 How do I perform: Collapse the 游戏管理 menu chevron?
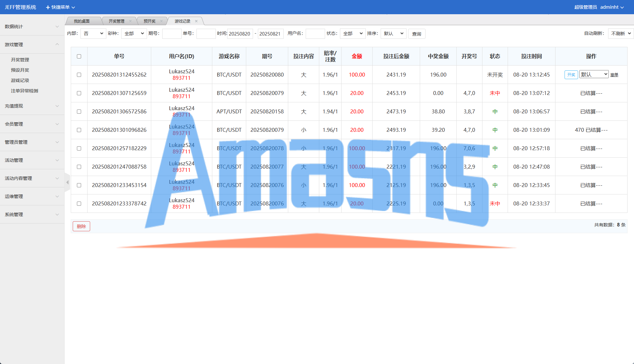click(57, 45)
